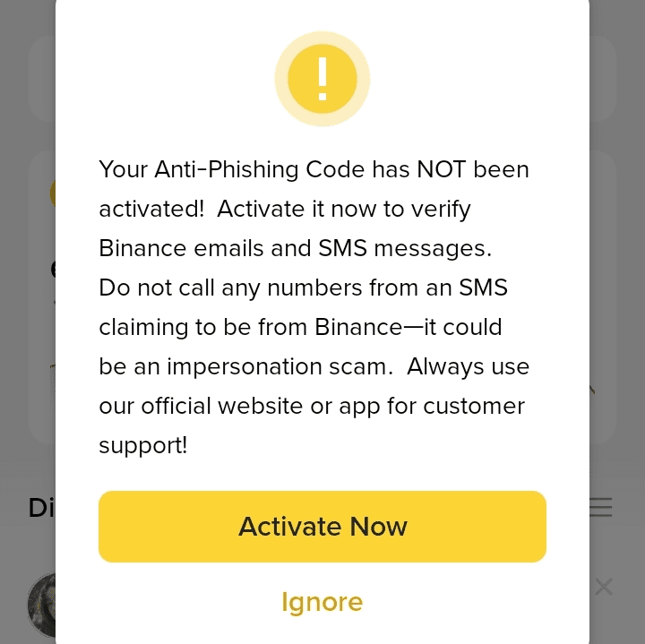Click "Binance emails and SMS messages" text
Viewport: 645px width, 644px height.
pyautogui.click(x=295, y=248)
